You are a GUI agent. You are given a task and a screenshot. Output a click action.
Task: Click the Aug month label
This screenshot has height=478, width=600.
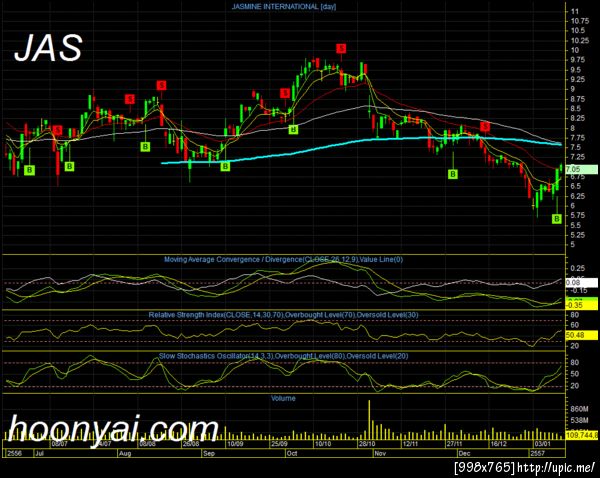click(125, 453)
